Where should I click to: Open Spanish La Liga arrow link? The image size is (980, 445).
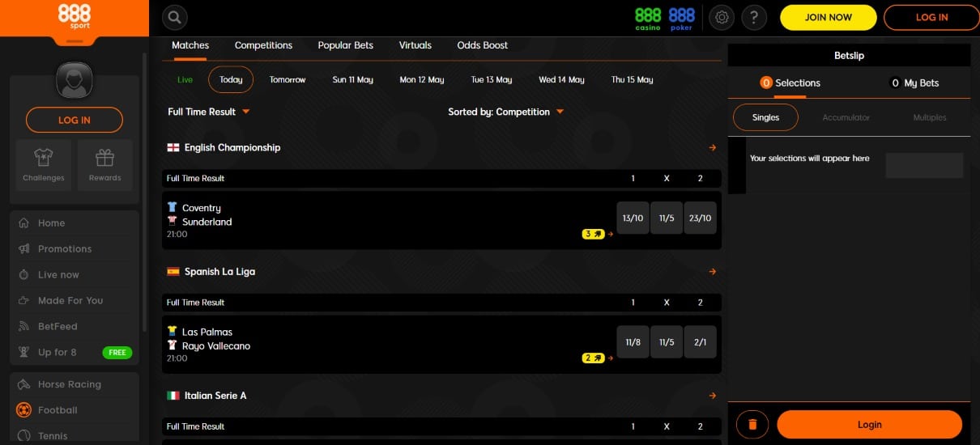(x=713, y=272)
